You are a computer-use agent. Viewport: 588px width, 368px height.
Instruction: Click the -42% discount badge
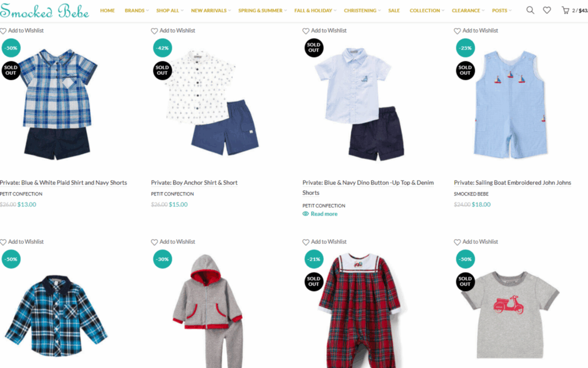[163, 48]
